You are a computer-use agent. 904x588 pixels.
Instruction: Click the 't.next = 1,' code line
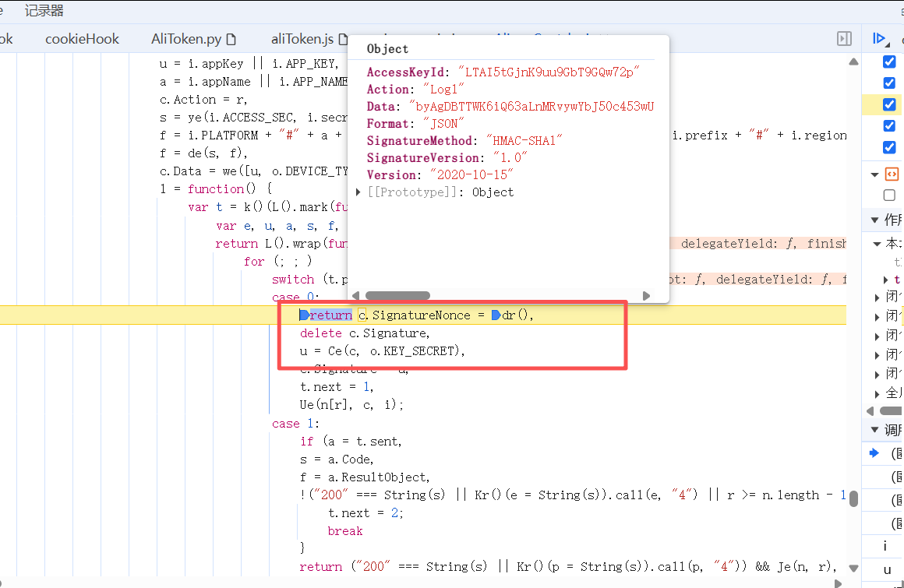pos(337,387)
